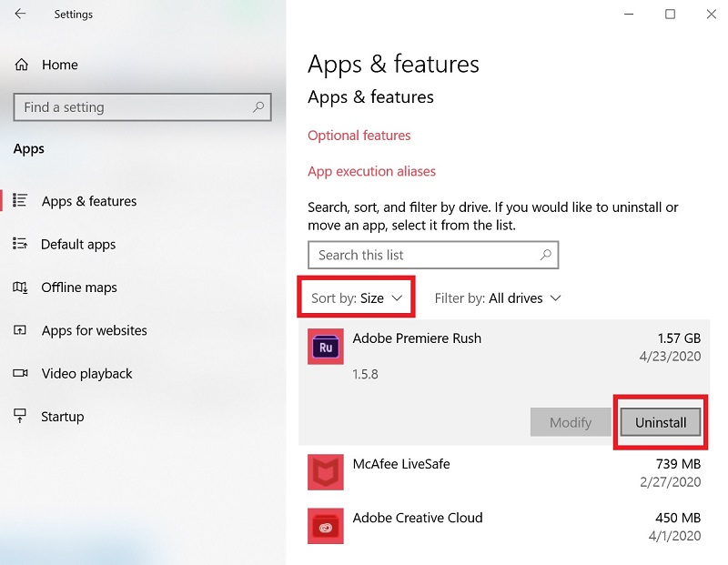Click the back arrow in Settings
728x565 pixels.
(20, 14)
